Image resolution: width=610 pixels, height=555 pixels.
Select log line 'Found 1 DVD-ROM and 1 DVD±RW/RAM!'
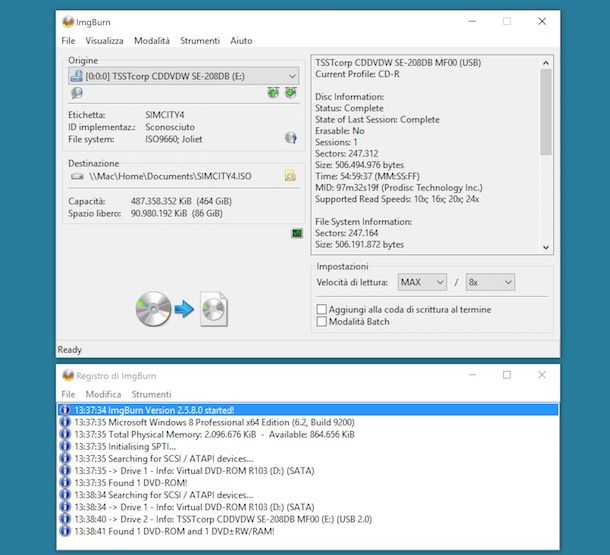click(x=174, y=531)
